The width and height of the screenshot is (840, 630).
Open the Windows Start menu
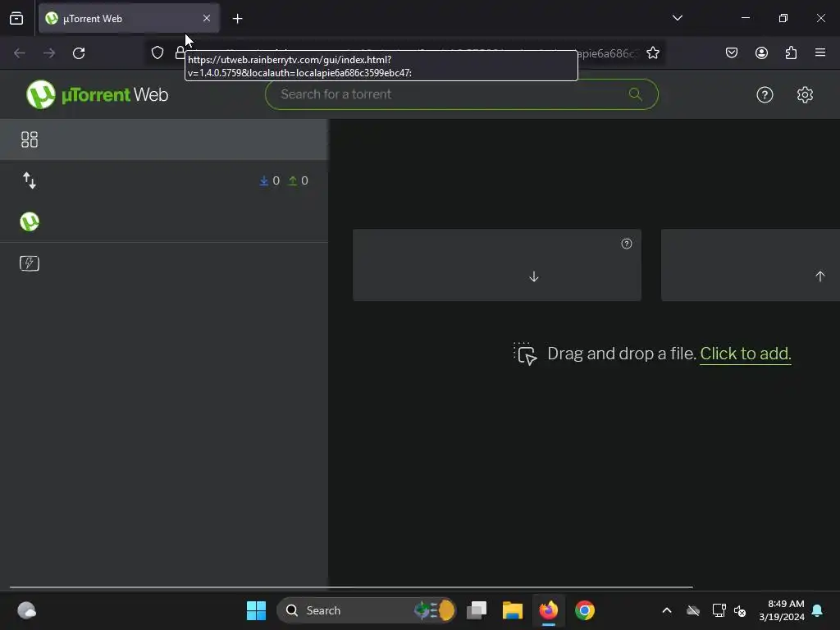click(x=256, y=610)
